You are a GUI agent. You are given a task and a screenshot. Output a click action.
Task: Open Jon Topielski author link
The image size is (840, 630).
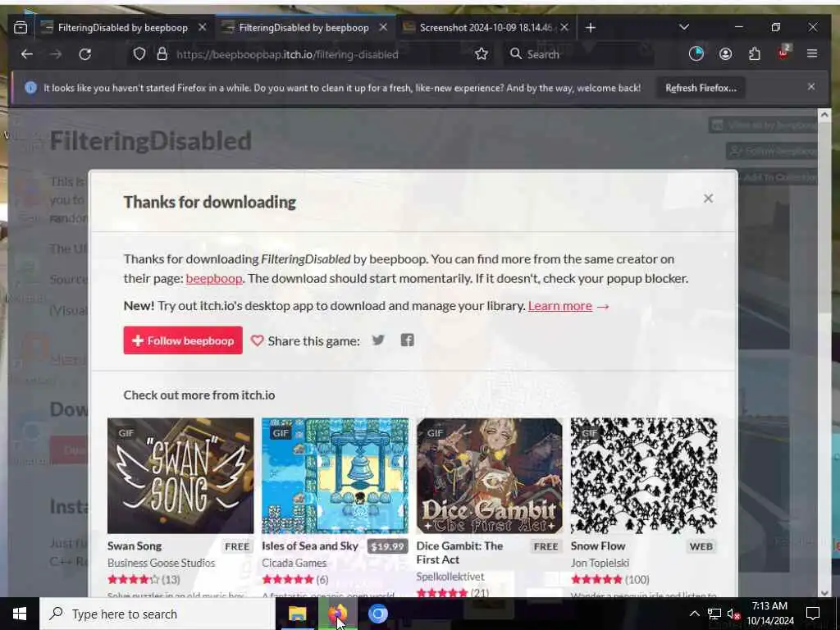(600, 563)
